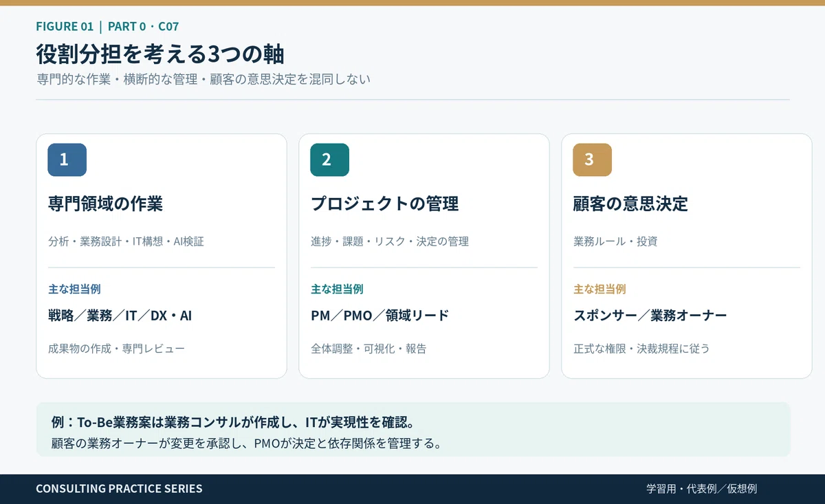825x504 pixels.
Task: Select the text "スポンサー／業務オーナー"
Action: tap(650, 316)
